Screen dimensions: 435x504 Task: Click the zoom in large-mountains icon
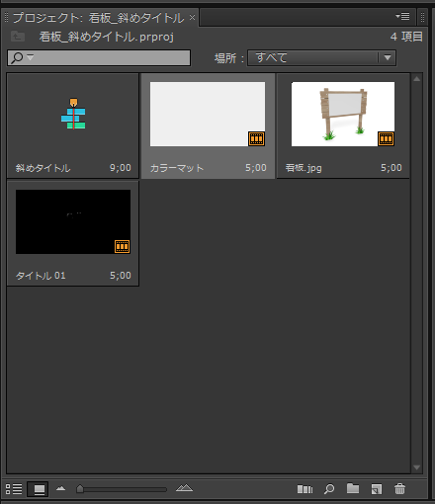click(184, 488)
